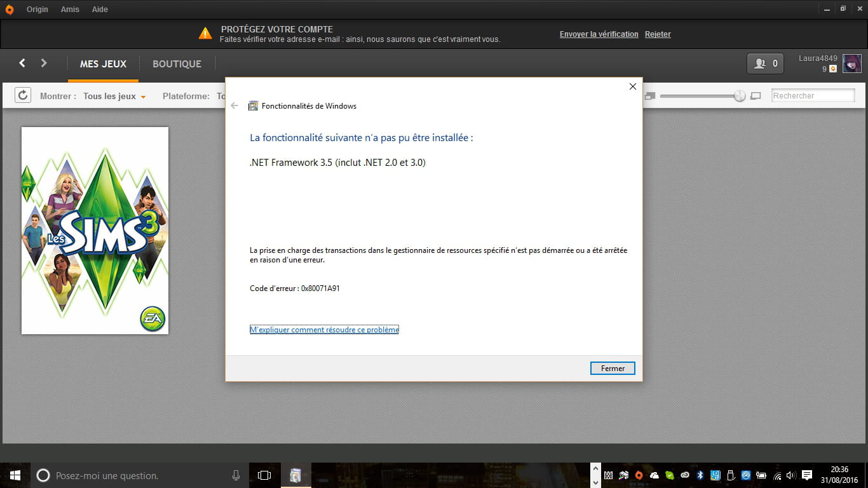Click the small tiles icon left of slider
Screen dimensions: 868x488
[649, 96]
